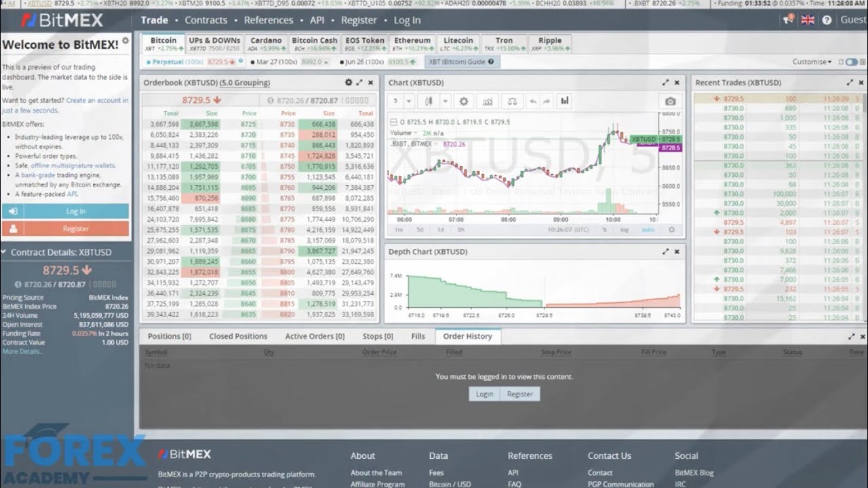Open the Guest account menu

pyautogui.click(x=853, y=20)
